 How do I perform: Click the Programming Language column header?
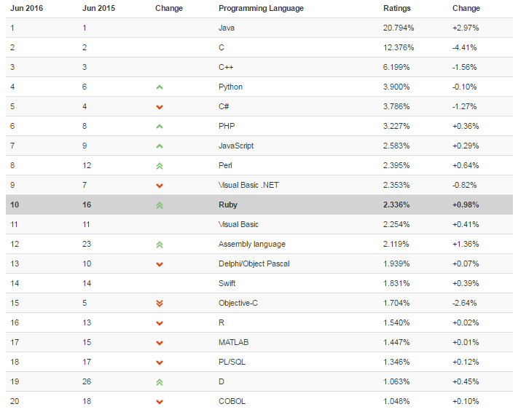click(261, 9)
